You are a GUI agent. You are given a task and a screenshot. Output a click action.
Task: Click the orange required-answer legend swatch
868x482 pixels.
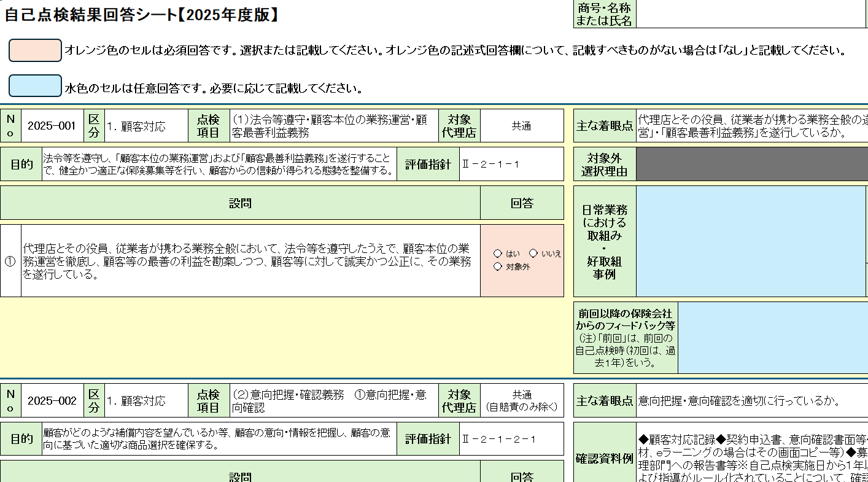tap(35, 50)
